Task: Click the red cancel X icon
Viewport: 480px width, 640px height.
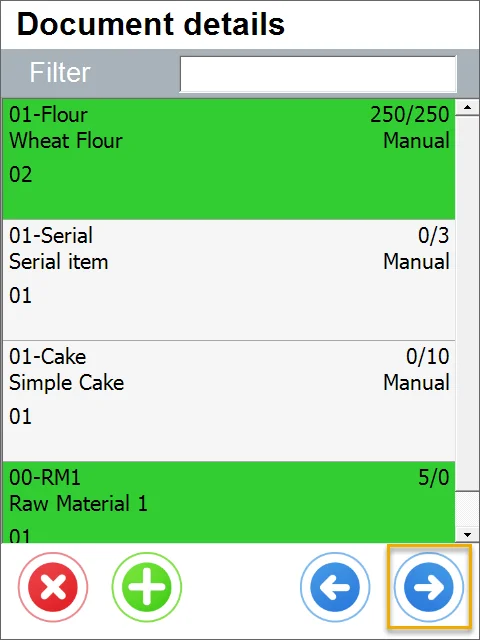Action: tap(53, 587)
